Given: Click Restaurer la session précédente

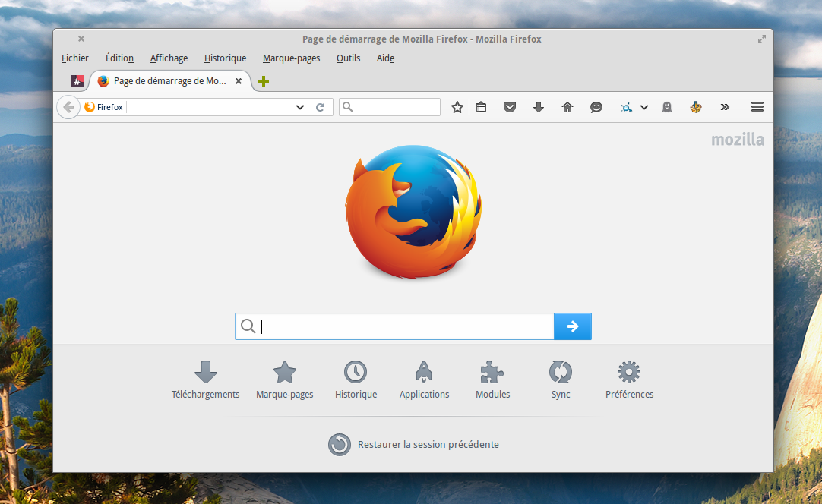Looking at the screenshot, I should (413, 444).
